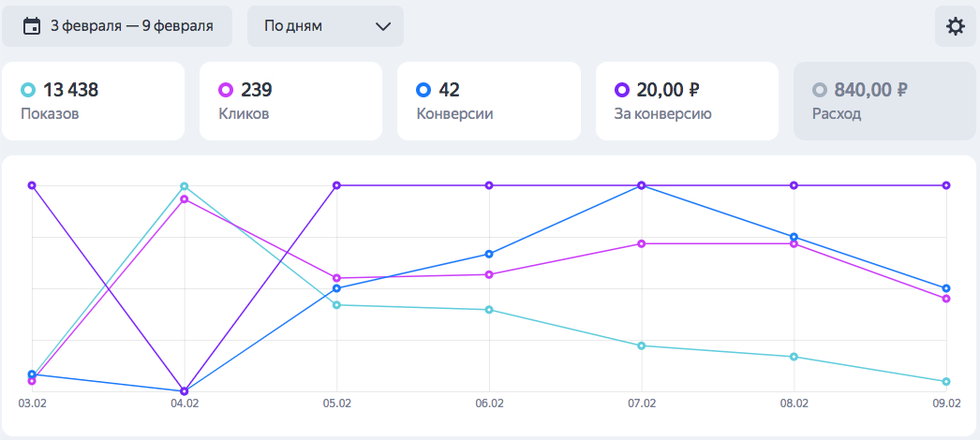Image resolution: width=980 pixels, height=440 pixels.
Task: Click the 04.02 axis date label
Action: pos(184,403)
